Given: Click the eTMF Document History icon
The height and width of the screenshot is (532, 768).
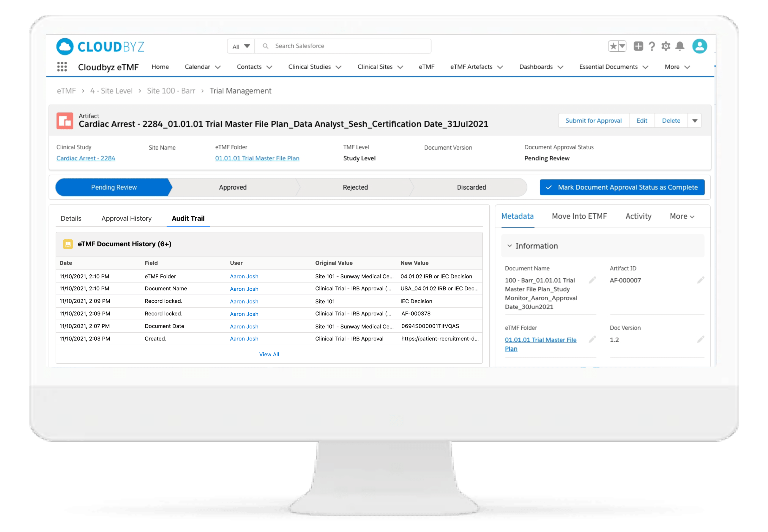Looking at the screenshot, I should point(68,244).
